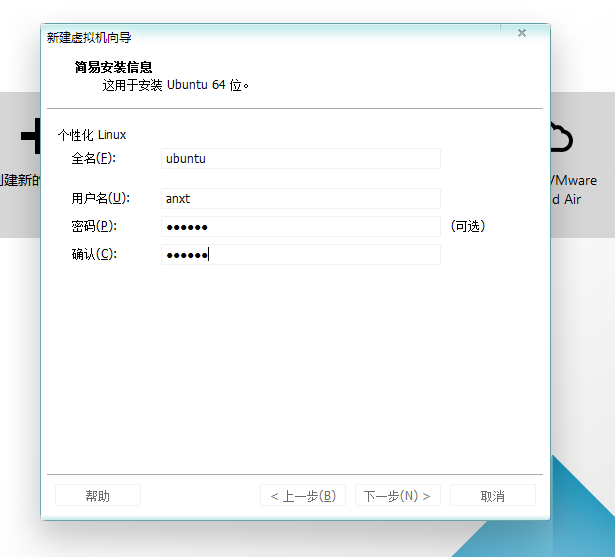
Task: Cancel the wizard with 取消 button
Action: click(x=493, y=495)
